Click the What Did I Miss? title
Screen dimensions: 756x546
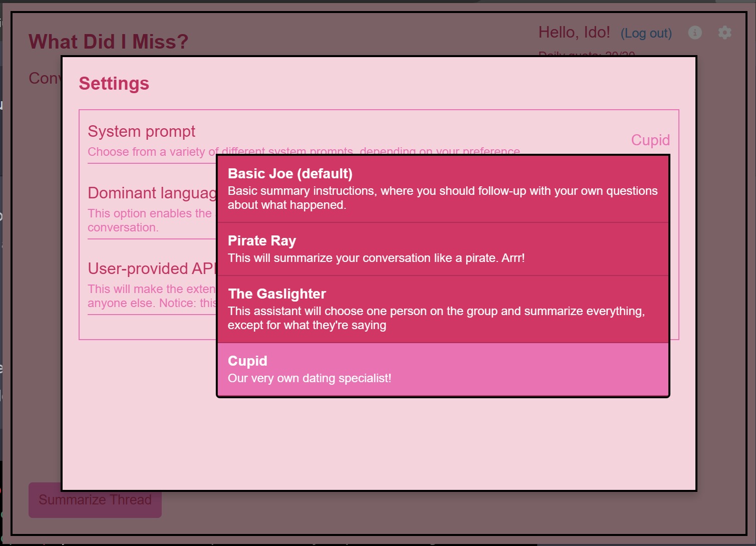pyautogui.click(x=108, y=42)
